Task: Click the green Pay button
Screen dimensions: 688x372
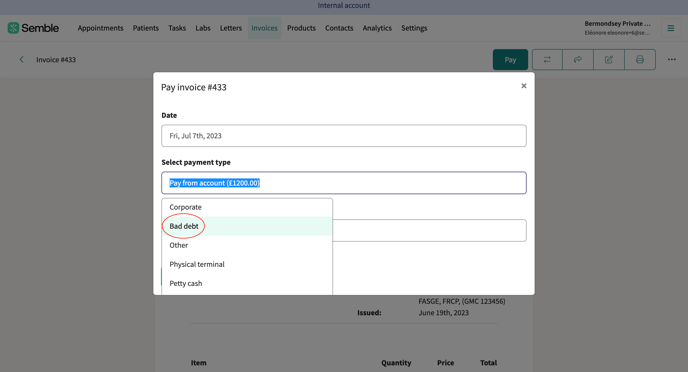Action: point(510,60)
